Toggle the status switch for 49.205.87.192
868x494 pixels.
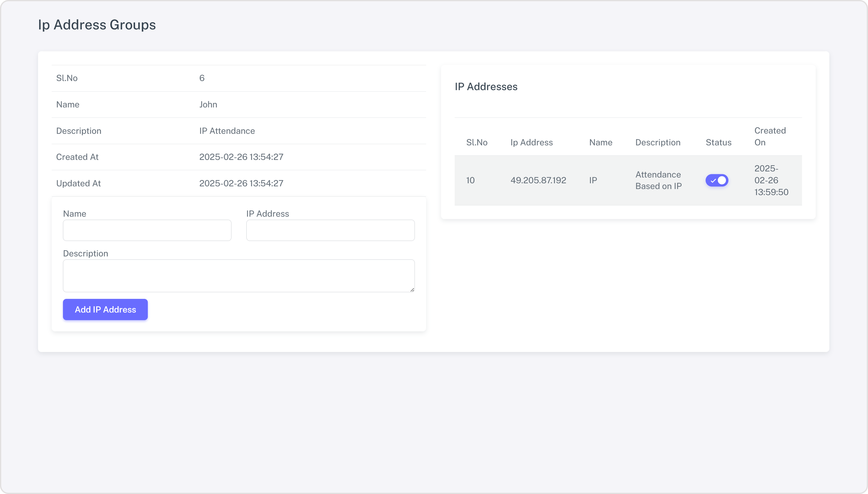[716, 180]
